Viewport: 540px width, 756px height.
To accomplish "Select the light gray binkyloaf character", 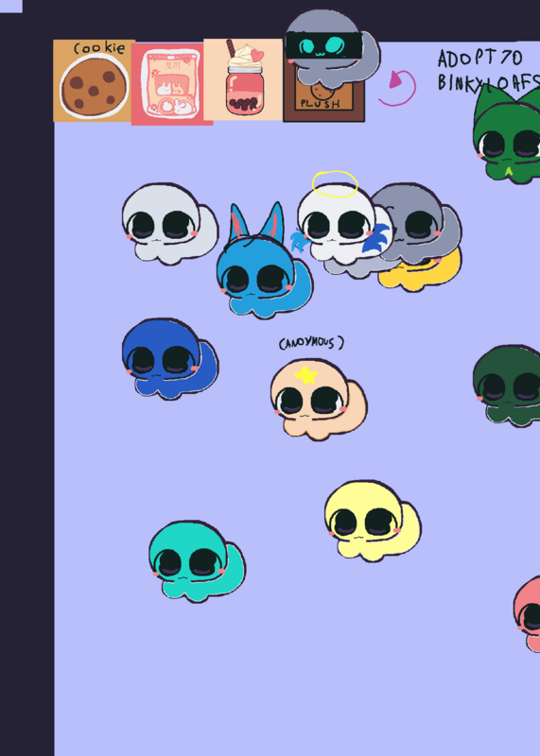I will (169, 224).
